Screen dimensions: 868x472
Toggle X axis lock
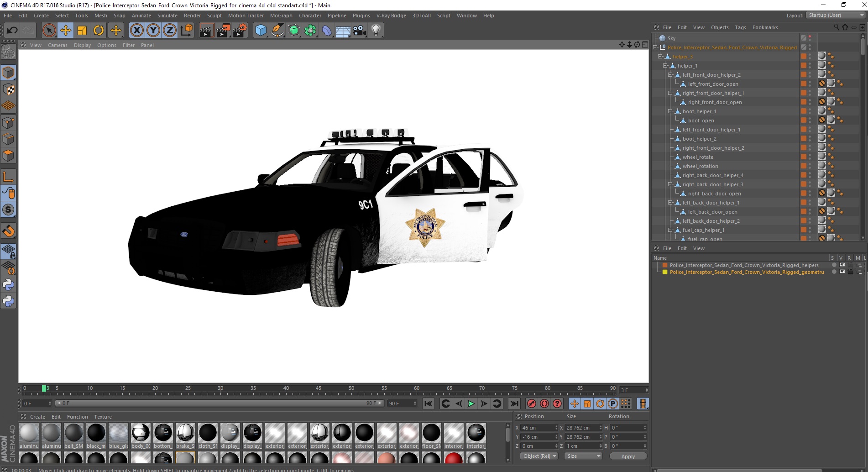(136, 31)
